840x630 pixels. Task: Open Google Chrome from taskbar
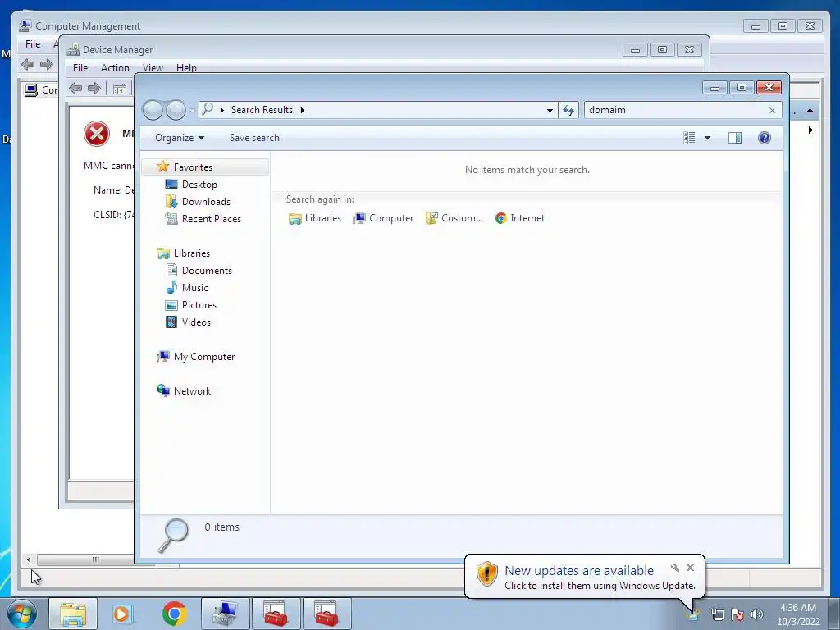coord(174,614)
